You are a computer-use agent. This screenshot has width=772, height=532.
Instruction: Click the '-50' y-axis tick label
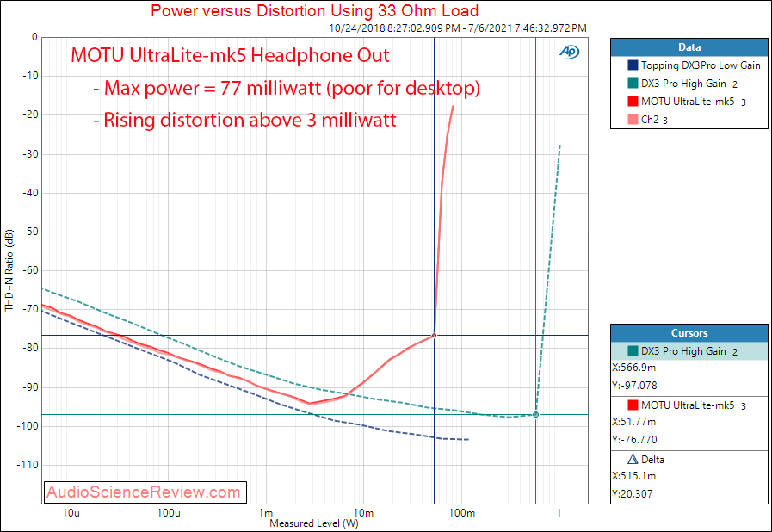(x=30, y=232)
